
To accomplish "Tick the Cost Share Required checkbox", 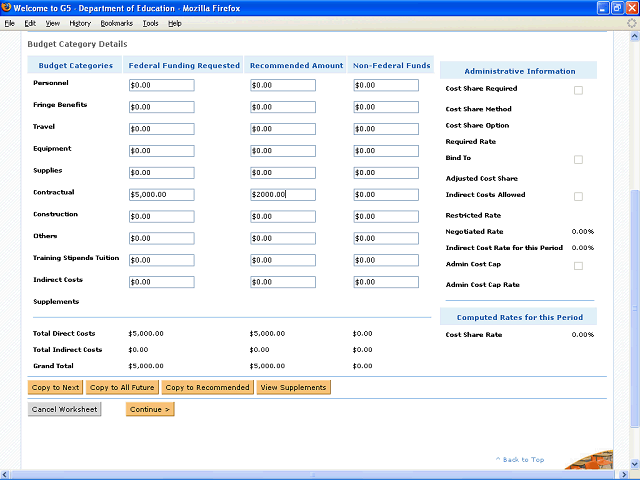I will click(578, 91).
